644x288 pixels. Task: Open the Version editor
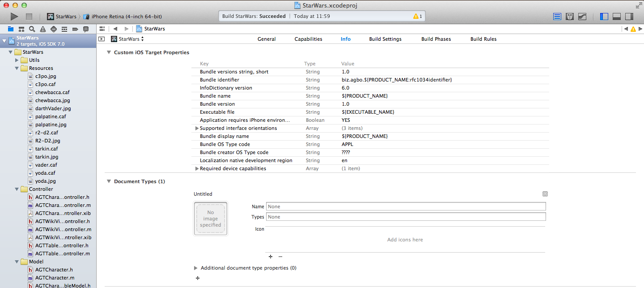click(x=582, y=16)
